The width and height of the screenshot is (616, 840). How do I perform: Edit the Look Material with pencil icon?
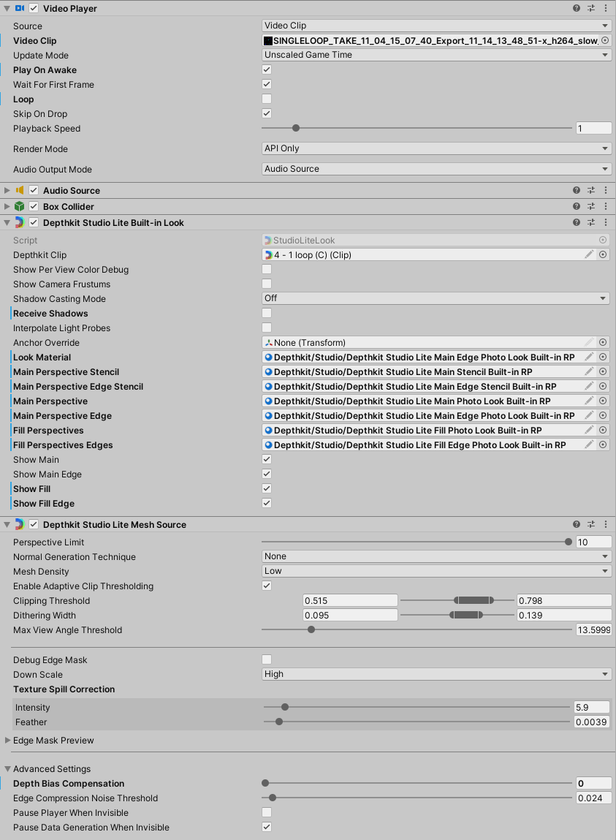(x=589, y=357)
